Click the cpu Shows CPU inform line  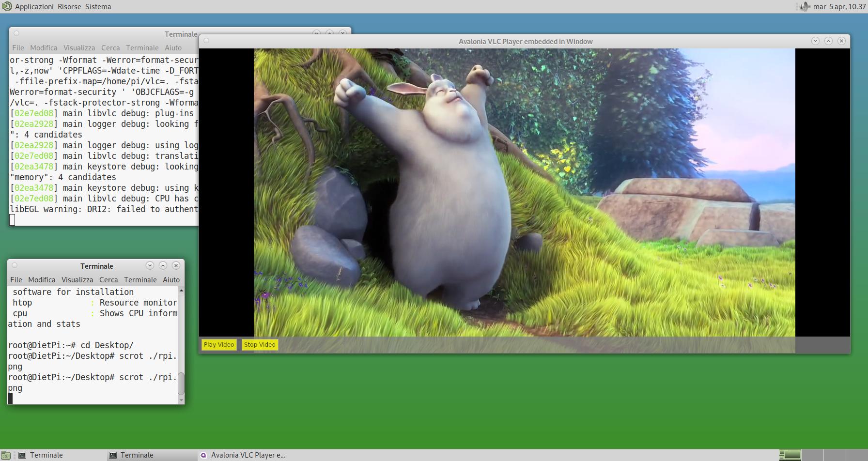(x=95, y=313)
